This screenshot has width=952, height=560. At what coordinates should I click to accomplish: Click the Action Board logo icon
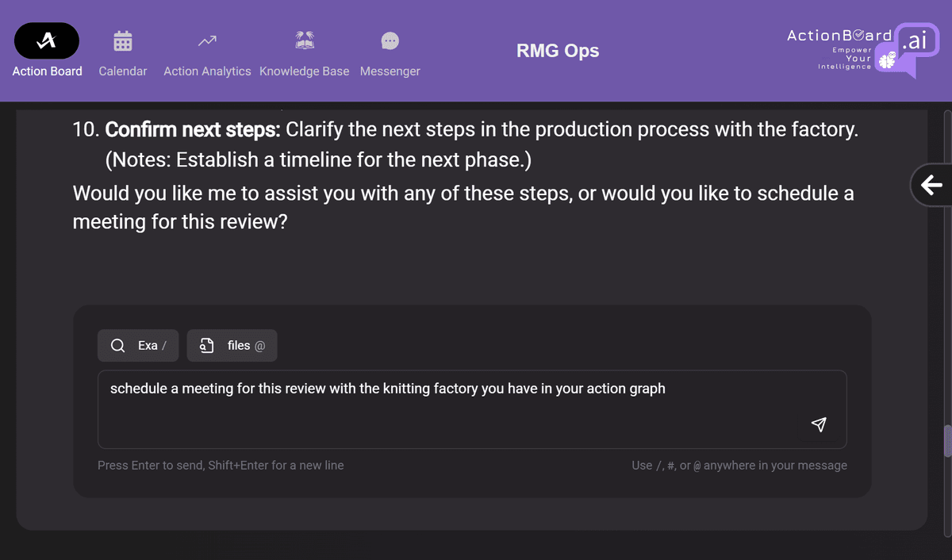tap(47, 40)
